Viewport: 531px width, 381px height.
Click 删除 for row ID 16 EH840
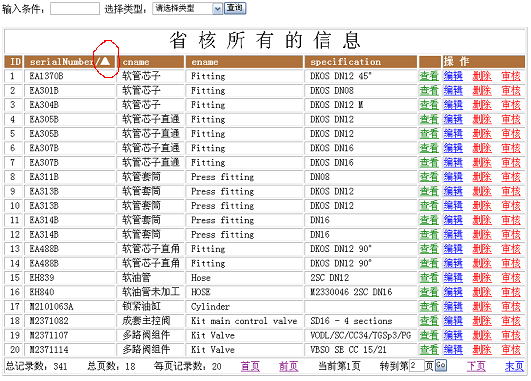[482, 292]
